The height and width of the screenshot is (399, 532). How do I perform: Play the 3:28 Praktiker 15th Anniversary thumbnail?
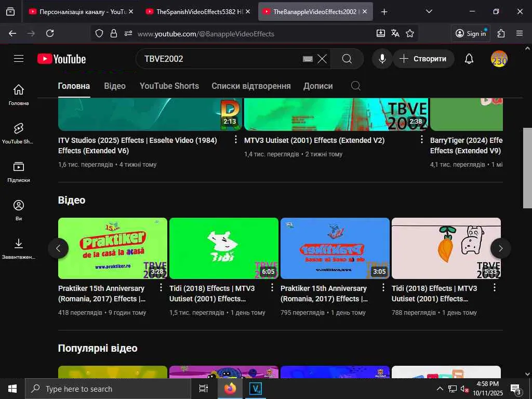[113, 248]
